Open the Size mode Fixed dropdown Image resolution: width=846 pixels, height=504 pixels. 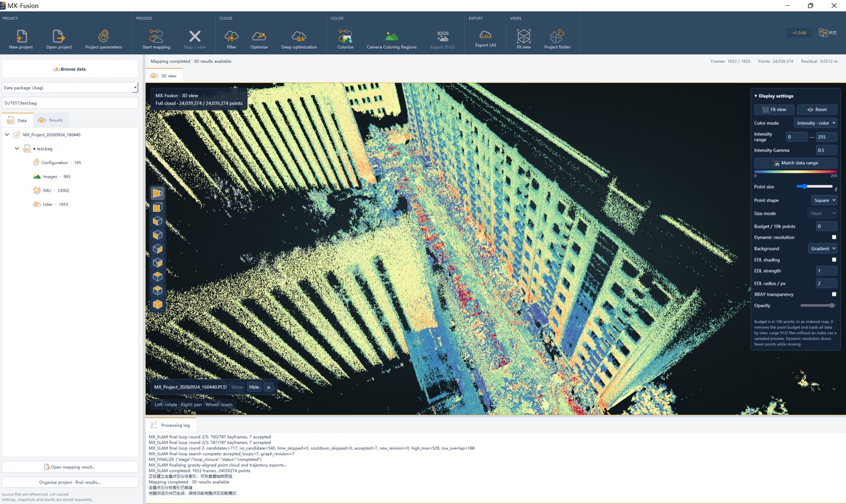[823, 213]
